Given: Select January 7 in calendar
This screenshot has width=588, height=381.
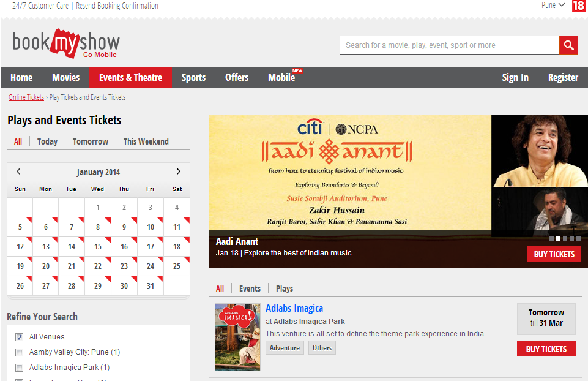Looking at the screenshot, I should coord(72,227).
